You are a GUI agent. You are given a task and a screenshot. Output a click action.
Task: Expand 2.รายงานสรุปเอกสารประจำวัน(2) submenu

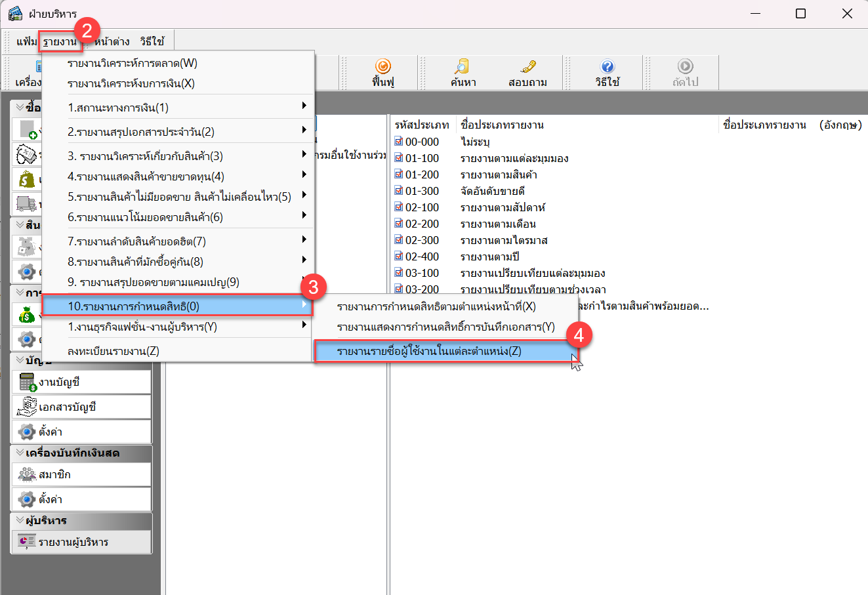tap(178, 132)
